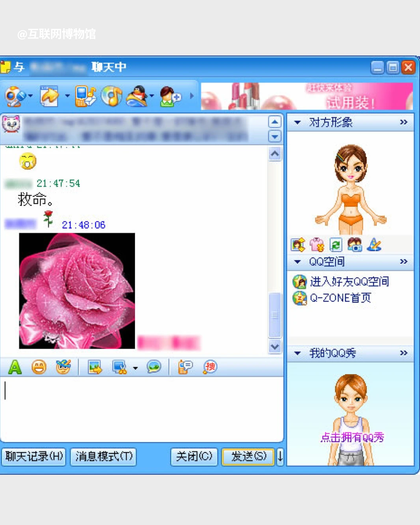420x525 pixels.
Task: Collapse the 对方形象 panel
Action: (x=297, y=122)
